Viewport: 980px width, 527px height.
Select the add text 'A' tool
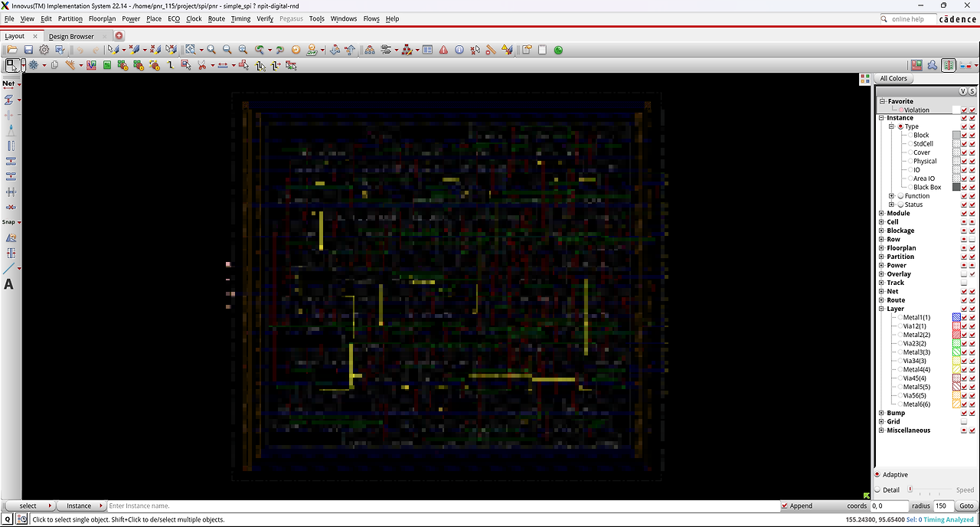[x=9, y=284]
